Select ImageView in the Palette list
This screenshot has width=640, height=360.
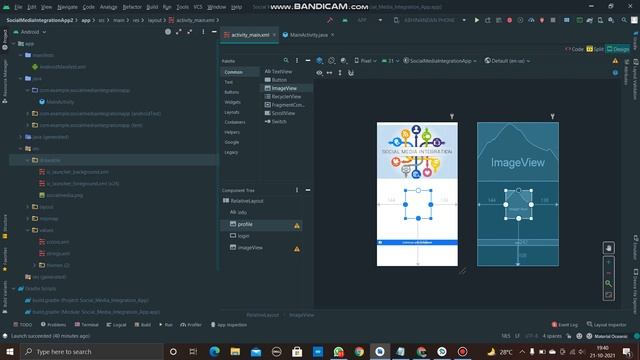[287, 88]
